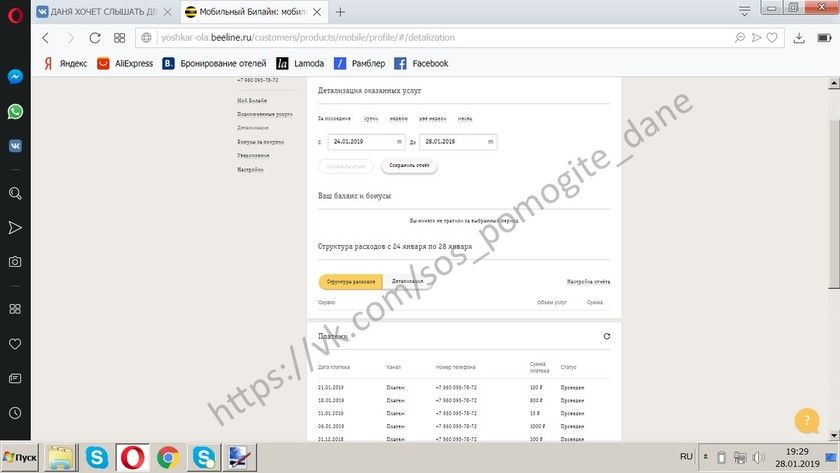The height and width of the screenshot is (473, 840).
Task: Open the Настройка отчёта link
Action: (x=588, y=282)
